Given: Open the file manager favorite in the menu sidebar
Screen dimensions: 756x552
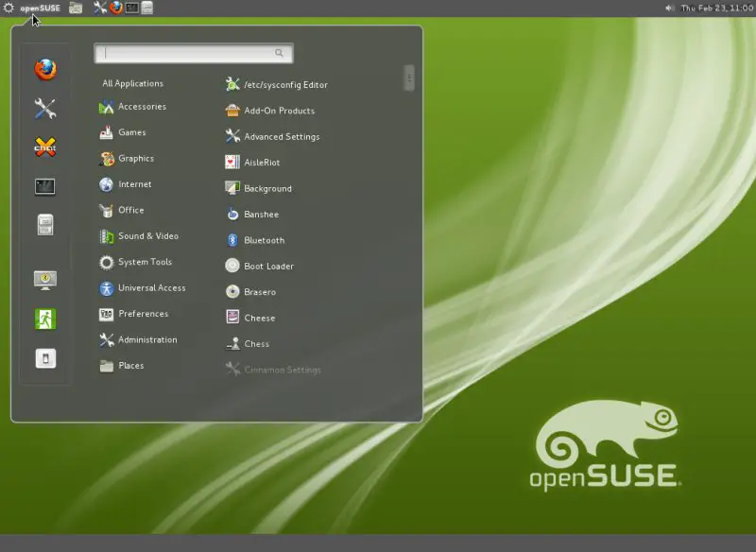Looking at the screenshot, I should click(45, 225).
